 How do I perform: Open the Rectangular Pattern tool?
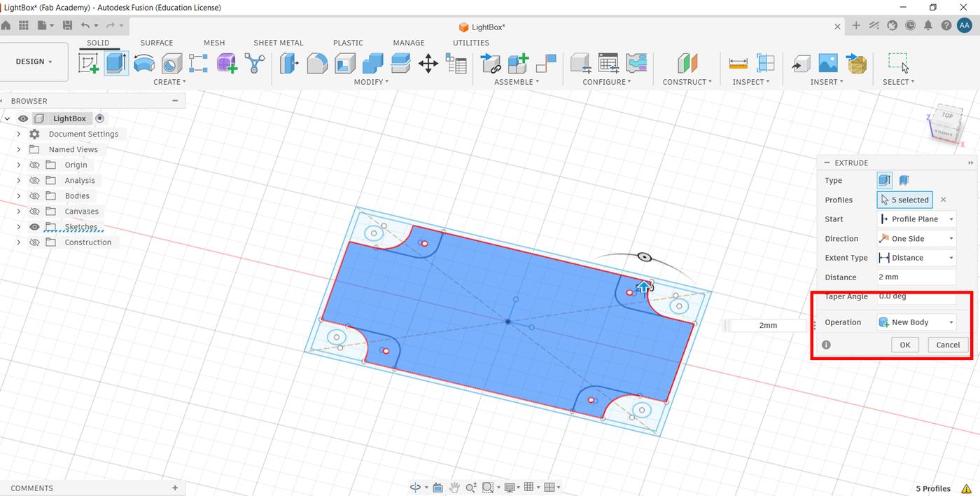tap(199, 64)
